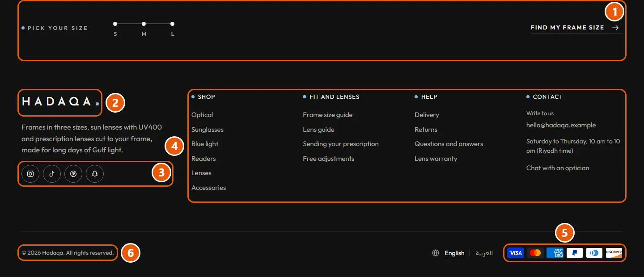Go to the Optical shop page
Screen dimensions: 644x277
(202, 115)
